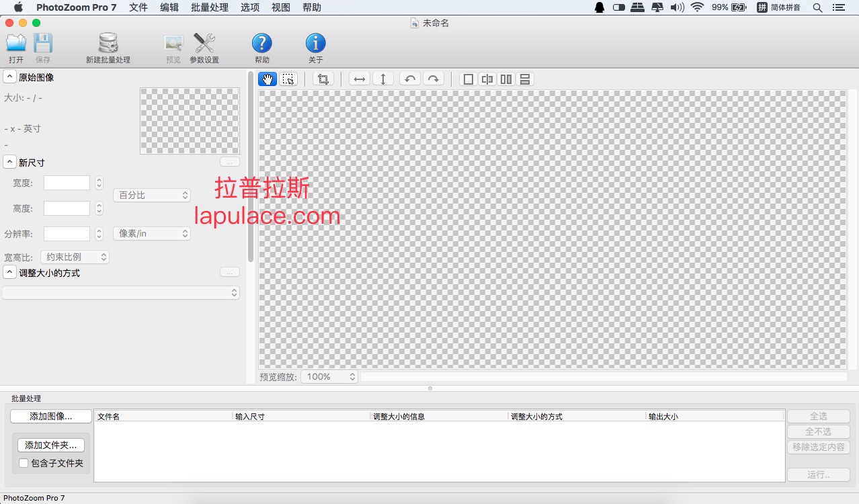Select the hand pan tool
The width and height of the screenshot is (859, 504).
coord(268,79)
